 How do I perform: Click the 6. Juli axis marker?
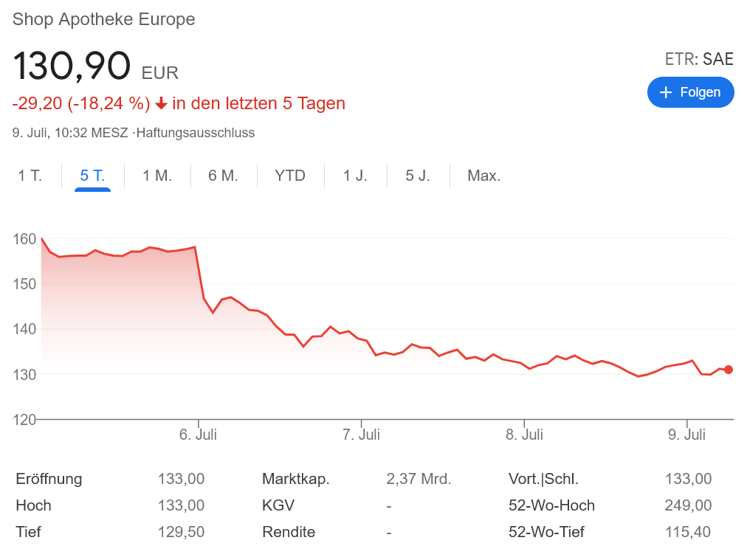[x=198, y=435]
